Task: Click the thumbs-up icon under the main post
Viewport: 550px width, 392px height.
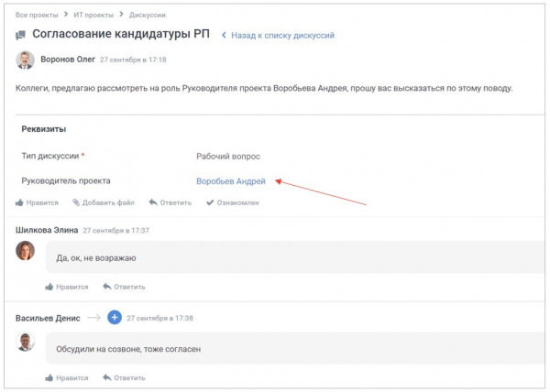Action: point(20,202)
